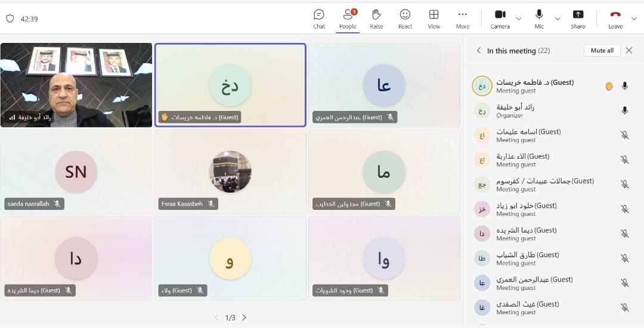Toggle the Camera on or off
Image resolution: width=644 pixels, height=328 pixels.
500,18
